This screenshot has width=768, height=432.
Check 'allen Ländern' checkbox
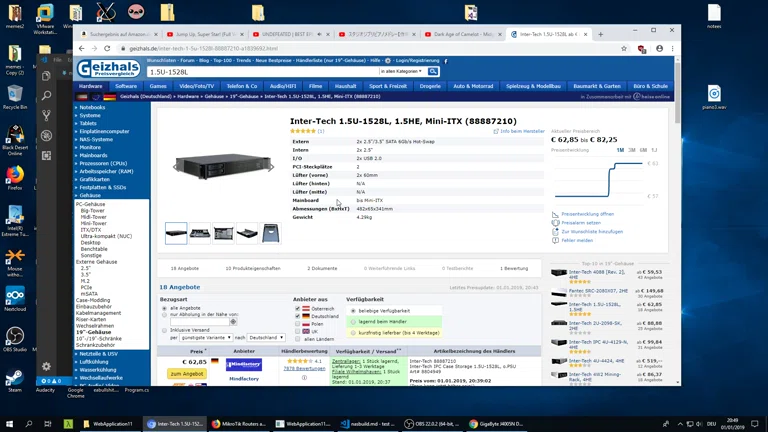pyautogui.click(x=298, y=339)
